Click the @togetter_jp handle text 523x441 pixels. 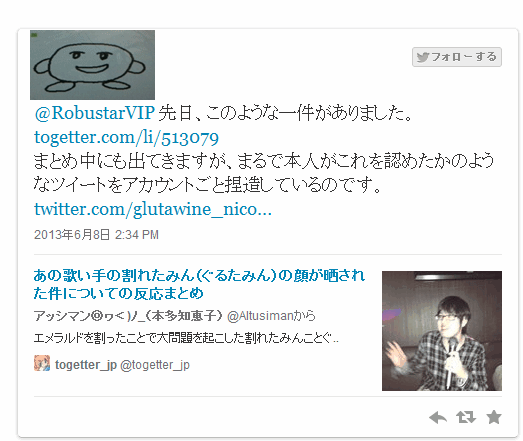[155, 365]
